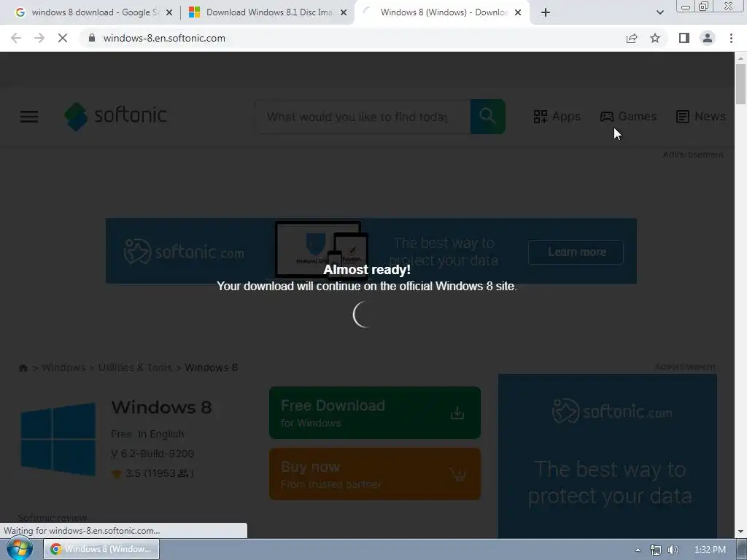The image size is (747, 560).
Task: Open the tab search dropdown arrow
Action: point(659,13)
